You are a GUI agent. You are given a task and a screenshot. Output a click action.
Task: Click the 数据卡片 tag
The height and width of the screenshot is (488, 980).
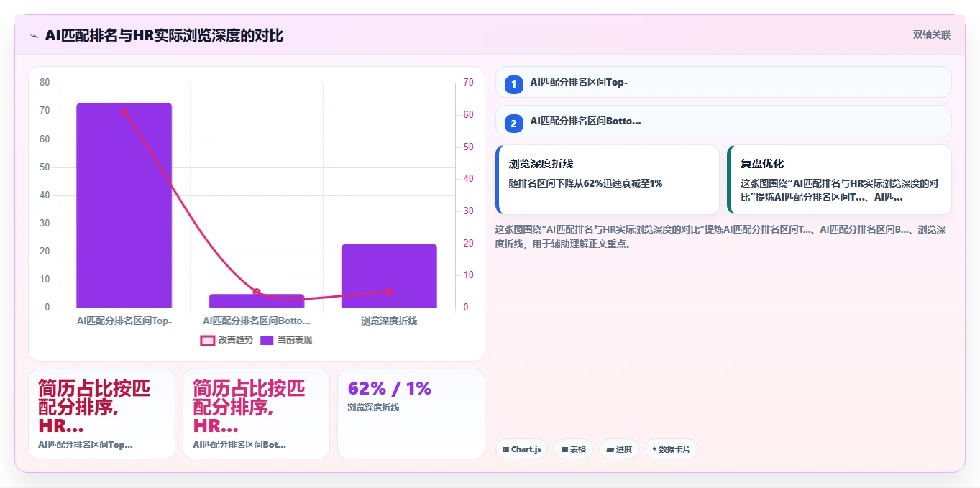672,449
